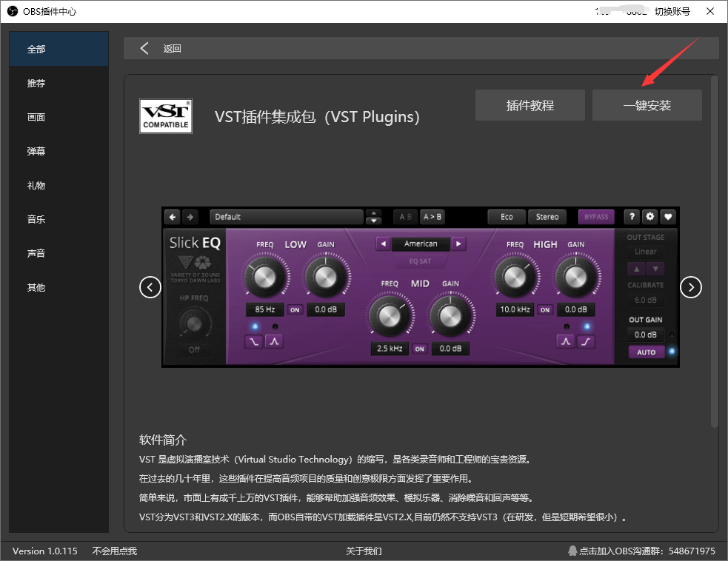Open the 其他 category
The width and height of the screenshot is (728, 561).
click(59, 287)
